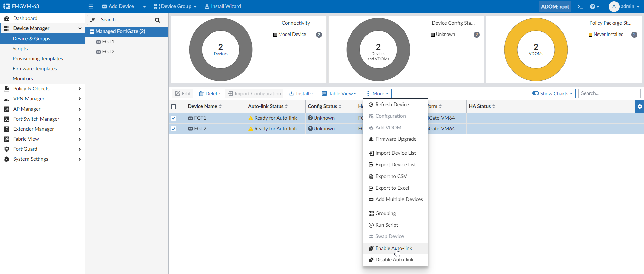Uncheck the FGT2 row checkbox
The width and height of the screenshot is (644, 274).
173,129
